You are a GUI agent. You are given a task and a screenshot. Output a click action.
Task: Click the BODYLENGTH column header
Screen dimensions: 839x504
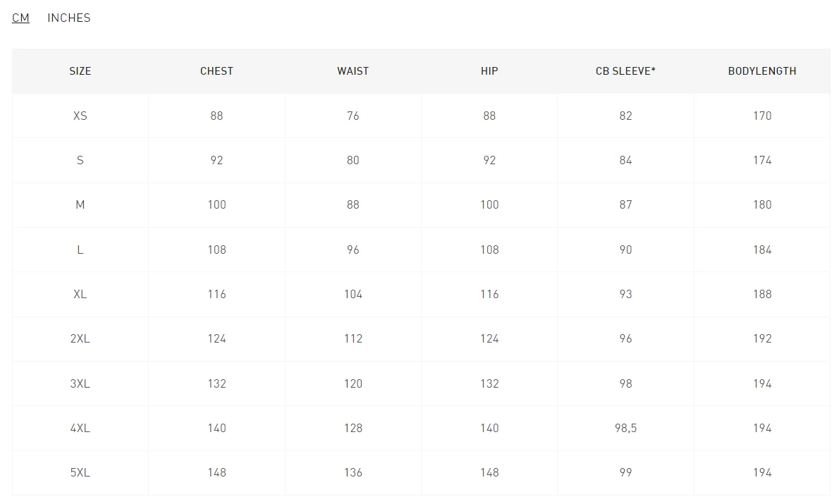click(x=762, y=71)
